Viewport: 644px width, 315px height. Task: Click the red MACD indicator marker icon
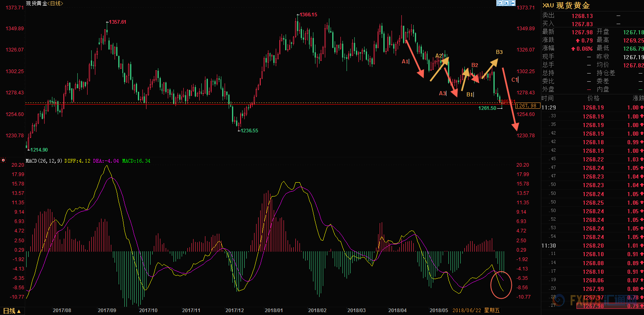(x=3, y=160)
